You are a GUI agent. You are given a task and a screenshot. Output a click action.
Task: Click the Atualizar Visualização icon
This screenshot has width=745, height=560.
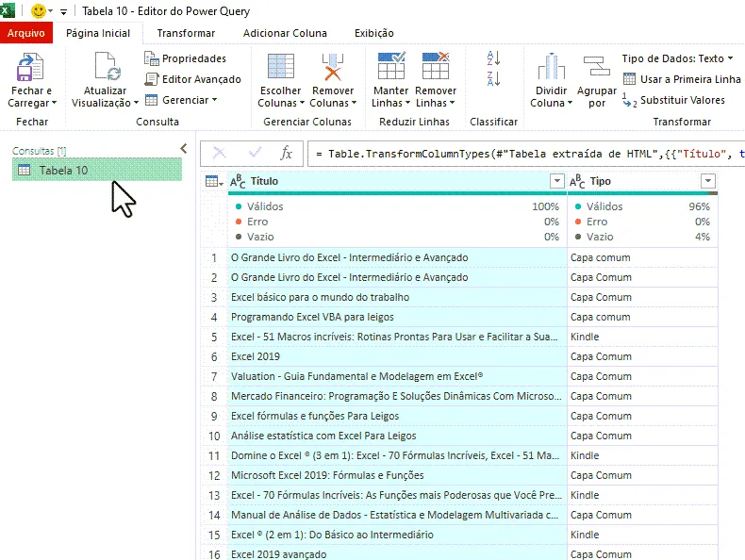tap(108, 66)
